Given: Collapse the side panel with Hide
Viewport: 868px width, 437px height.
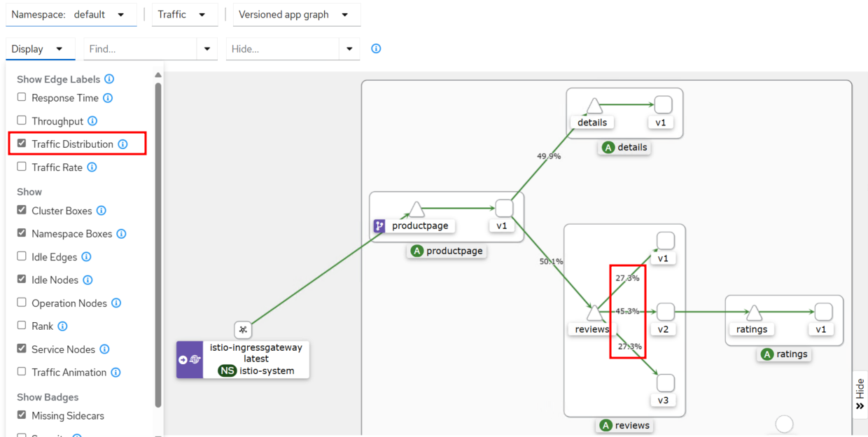Looking at the screenshot, I should [x=860, y=394].
